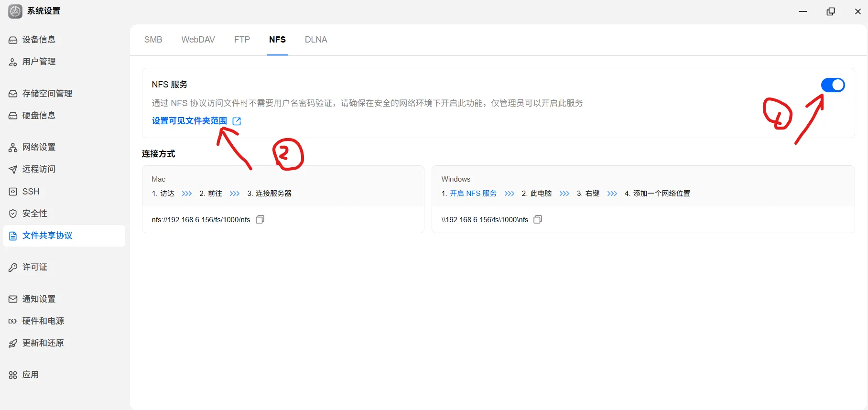Click the 应用 apps grid icon

point(13,375)
